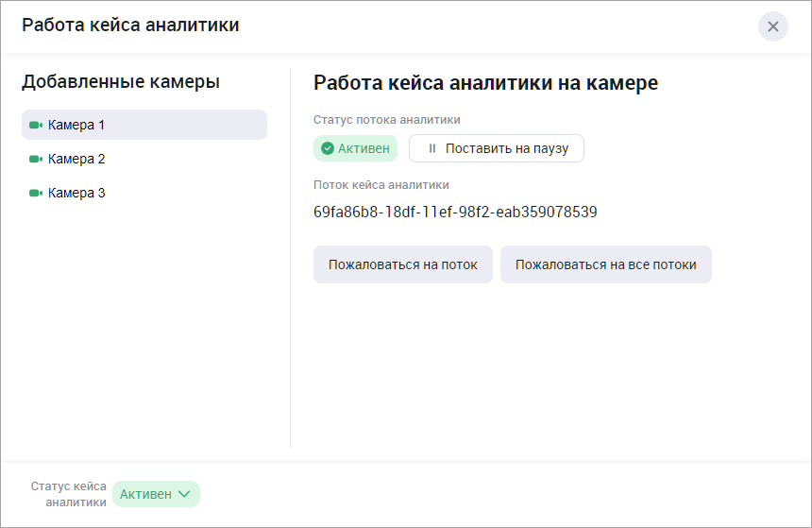Click the camera icon next to Камера 1

36,125
